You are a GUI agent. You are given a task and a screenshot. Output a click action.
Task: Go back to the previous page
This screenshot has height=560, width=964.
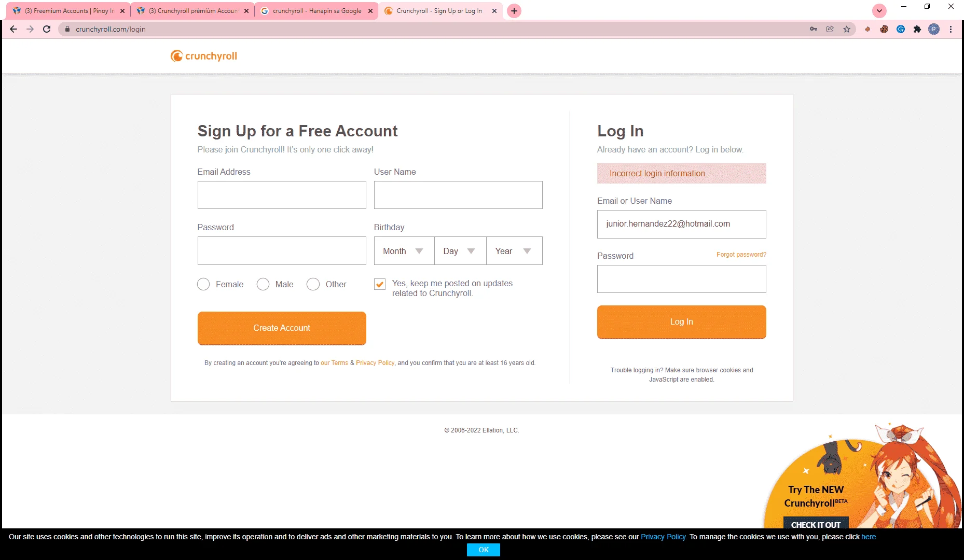pyautogui.click(x=13, y=29)
